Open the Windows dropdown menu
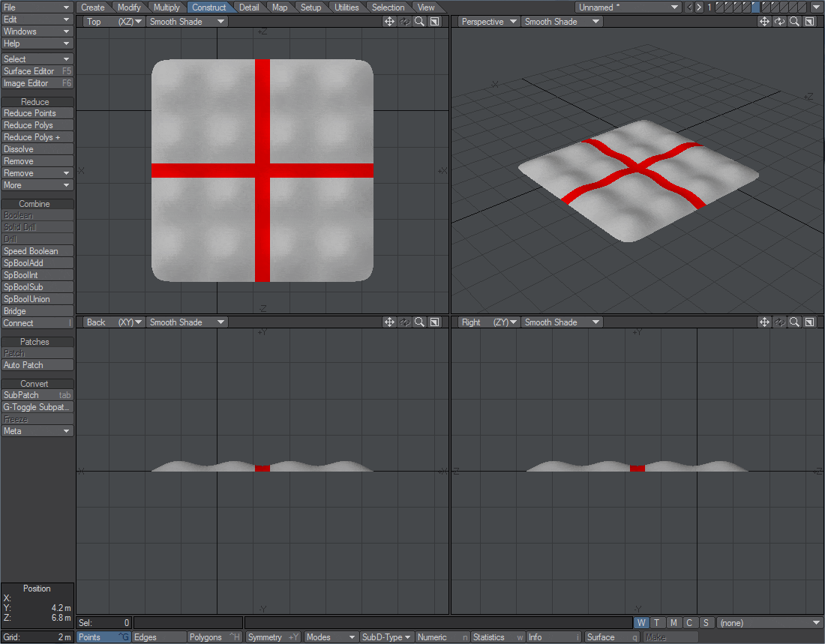The width and height of the screenshot is (825, 644). click(x=37, y=31)
